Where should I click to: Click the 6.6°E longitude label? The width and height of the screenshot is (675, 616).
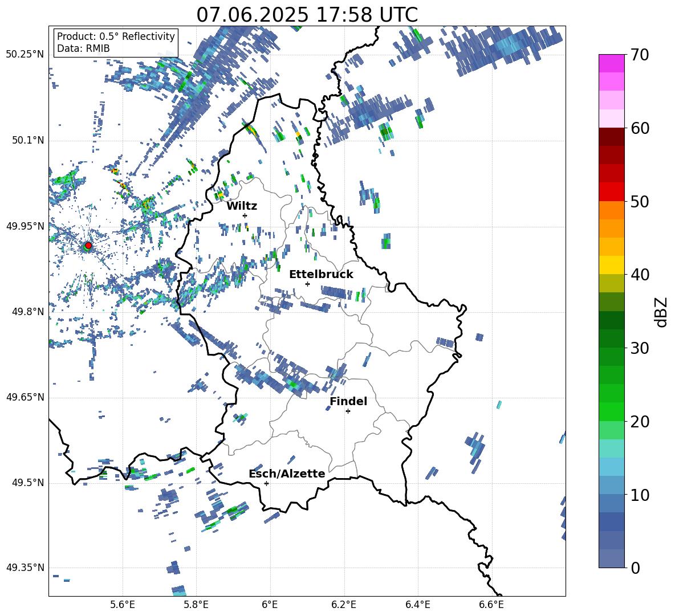(491, 605)
